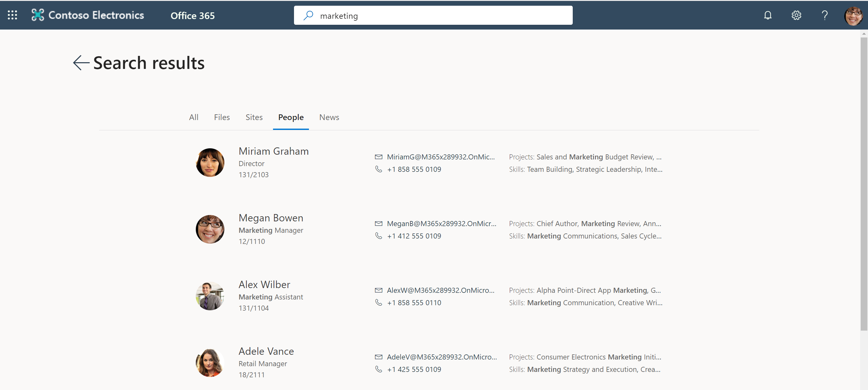Click Projects: Alpha Point-Direct App Marketing text
The image size is (868, 390).
coord(584,290)
